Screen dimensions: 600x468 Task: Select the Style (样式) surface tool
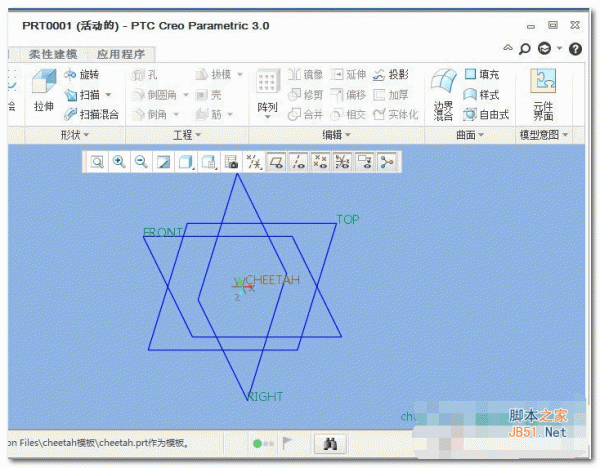coord(481,95)
